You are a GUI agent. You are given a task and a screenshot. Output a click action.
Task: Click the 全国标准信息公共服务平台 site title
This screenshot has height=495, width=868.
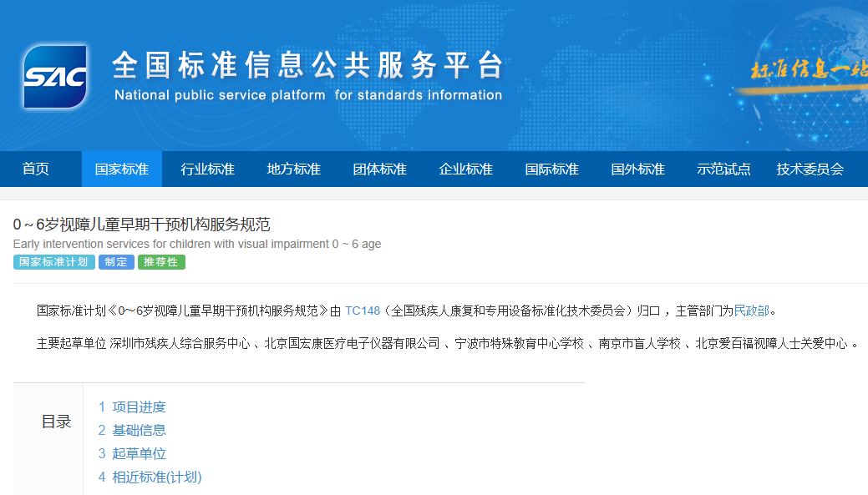[308, 66]
